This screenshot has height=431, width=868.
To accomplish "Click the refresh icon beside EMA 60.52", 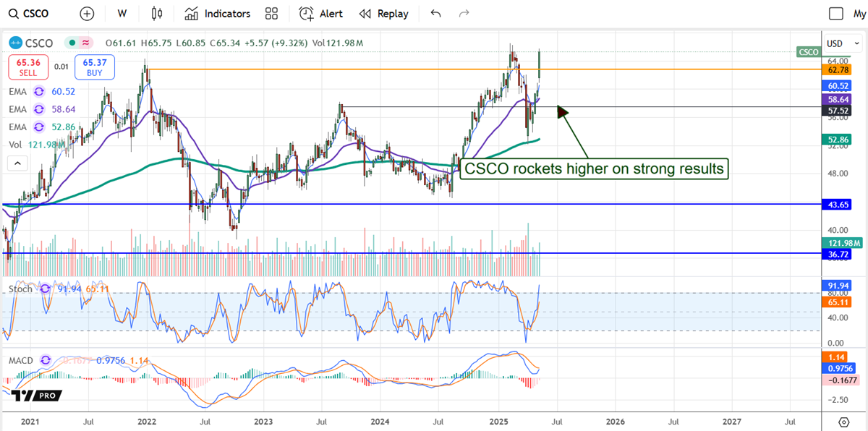I will pyautogui.click(x=38, y=92).
